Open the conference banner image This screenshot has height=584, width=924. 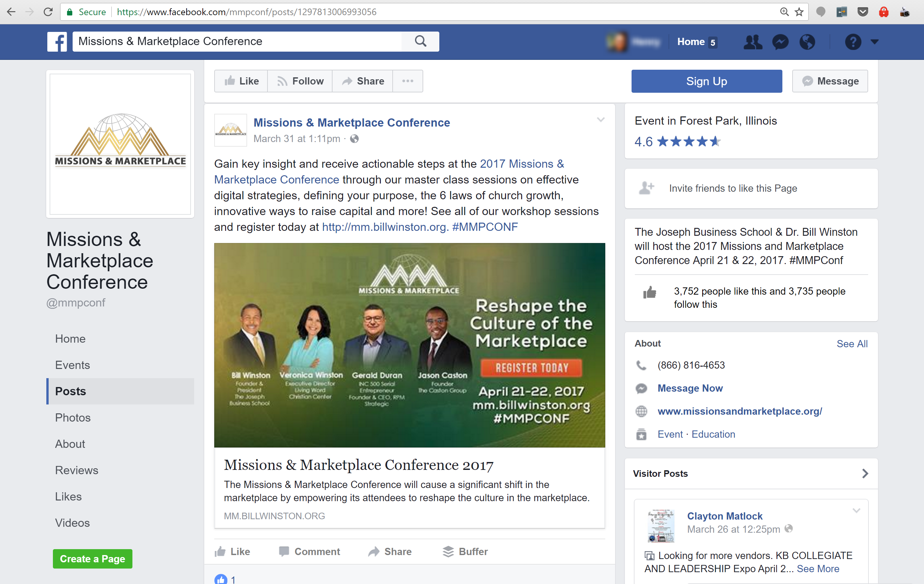click(409, 345)
